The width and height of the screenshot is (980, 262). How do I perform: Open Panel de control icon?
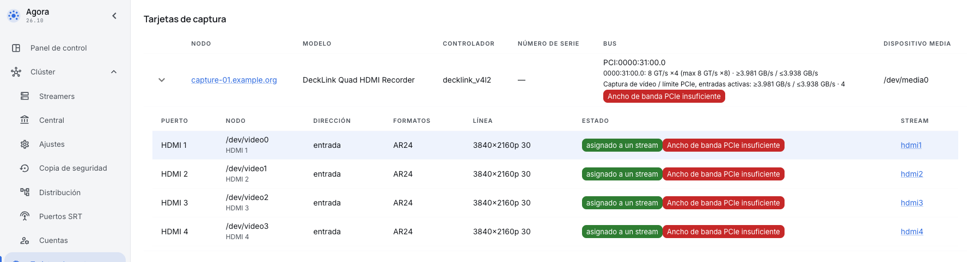(x=16, y=48)
